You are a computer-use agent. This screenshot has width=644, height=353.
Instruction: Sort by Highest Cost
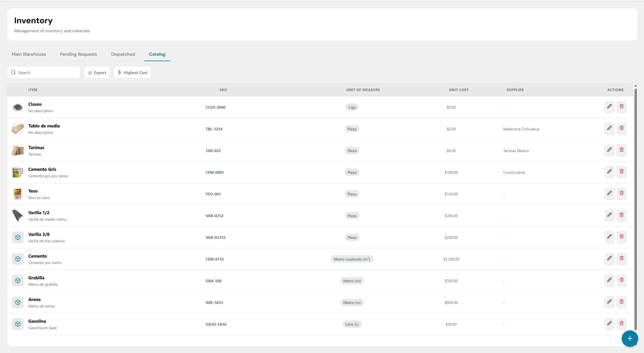point(132,72)
